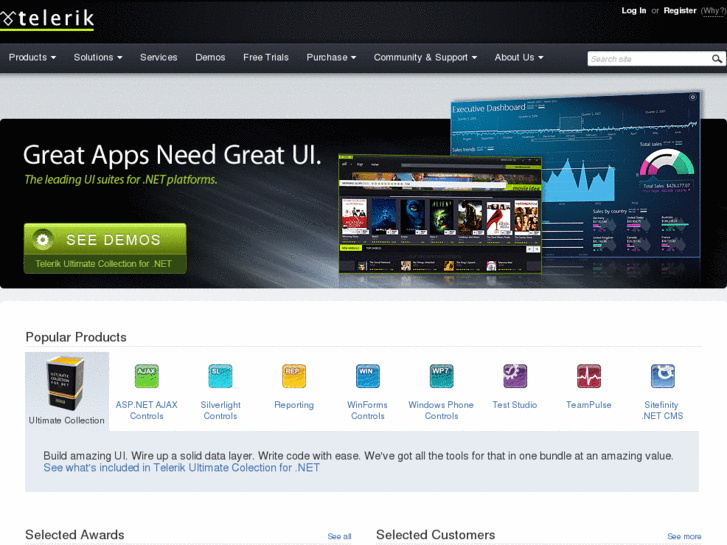
Task: Click the (Why?) link
Action: tap(713, 11)
